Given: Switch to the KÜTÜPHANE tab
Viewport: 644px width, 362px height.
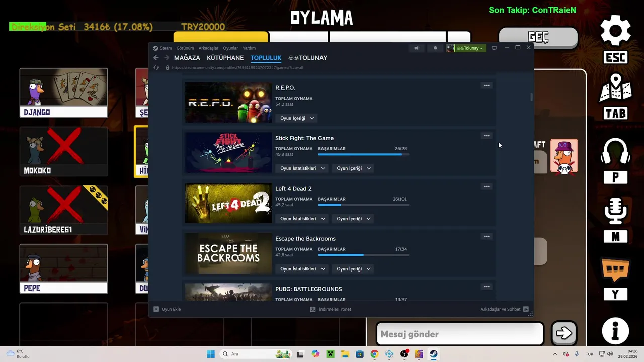Looking at the screenshot, I should 225,58.
